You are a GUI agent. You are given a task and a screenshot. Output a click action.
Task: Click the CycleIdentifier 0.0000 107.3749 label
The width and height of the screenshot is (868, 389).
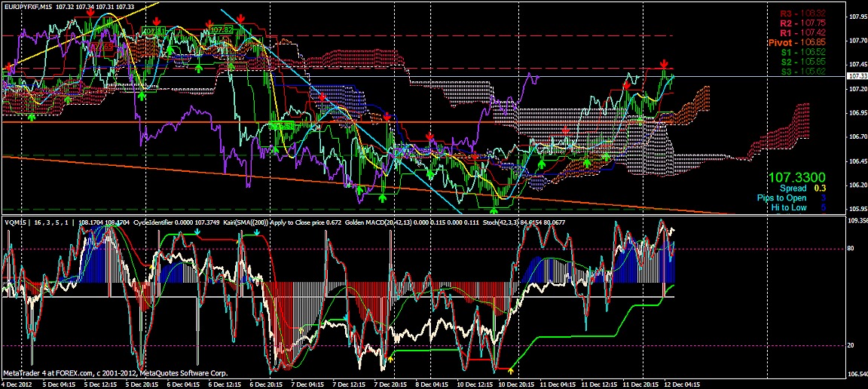point(176,222)
